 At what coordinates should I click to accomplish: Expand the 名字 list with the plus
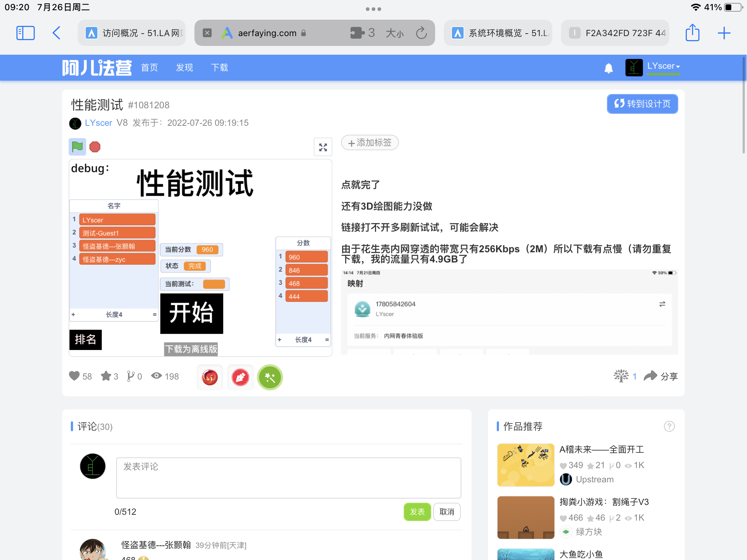tap(73, 314)
